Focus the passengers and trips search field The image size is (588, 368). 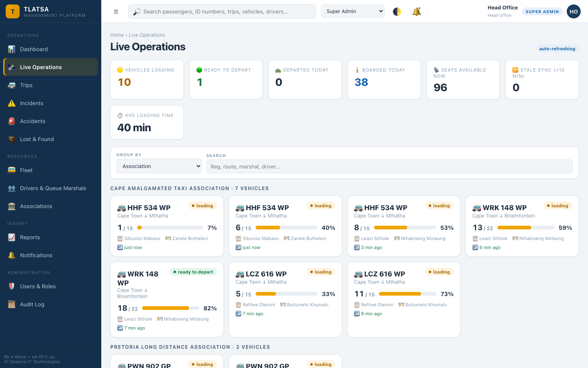tap(222, 11)
